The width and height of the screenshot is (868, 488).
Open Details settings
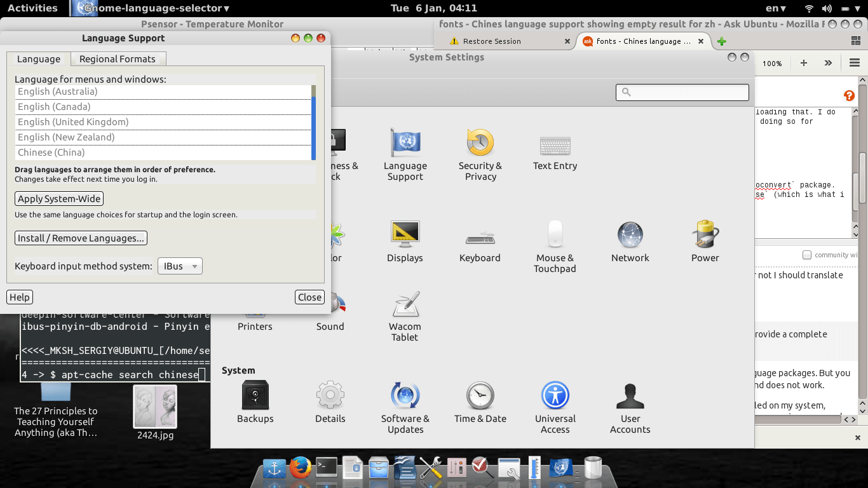pos(330,402)
